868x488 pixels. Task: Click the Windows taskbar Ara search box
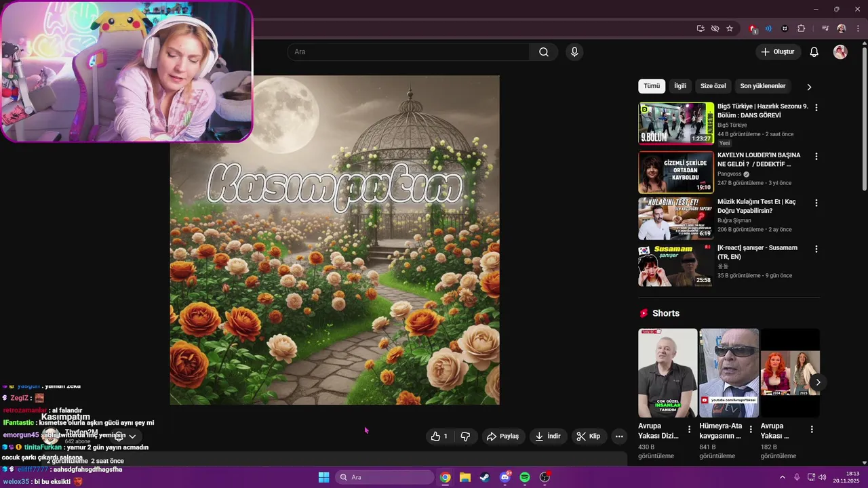pyautogui.click(x=384, y=477)
